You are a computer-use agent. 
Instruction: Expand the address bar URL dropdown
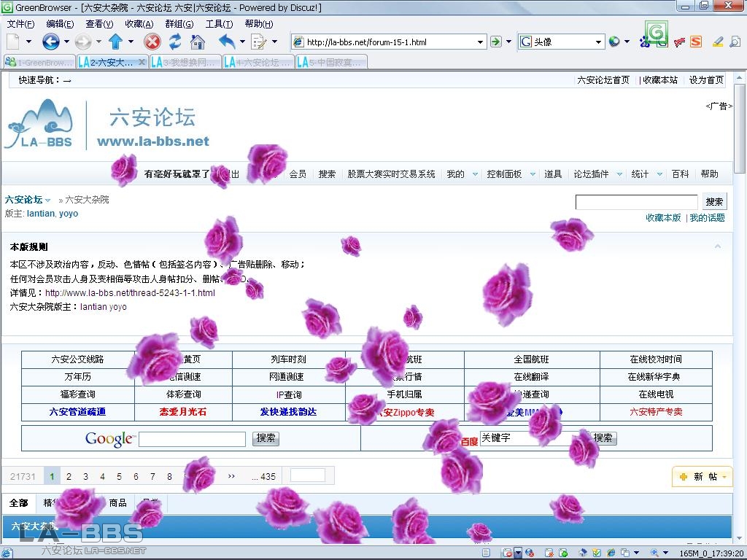click(x=481, y=42)
